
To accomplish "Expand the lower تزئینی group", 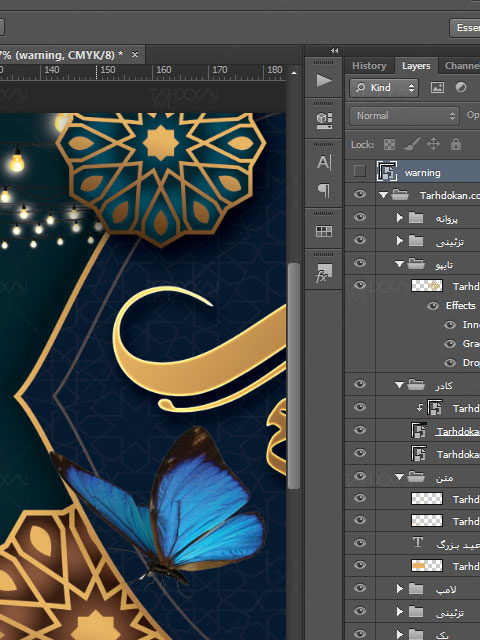I will coord(400,611).
